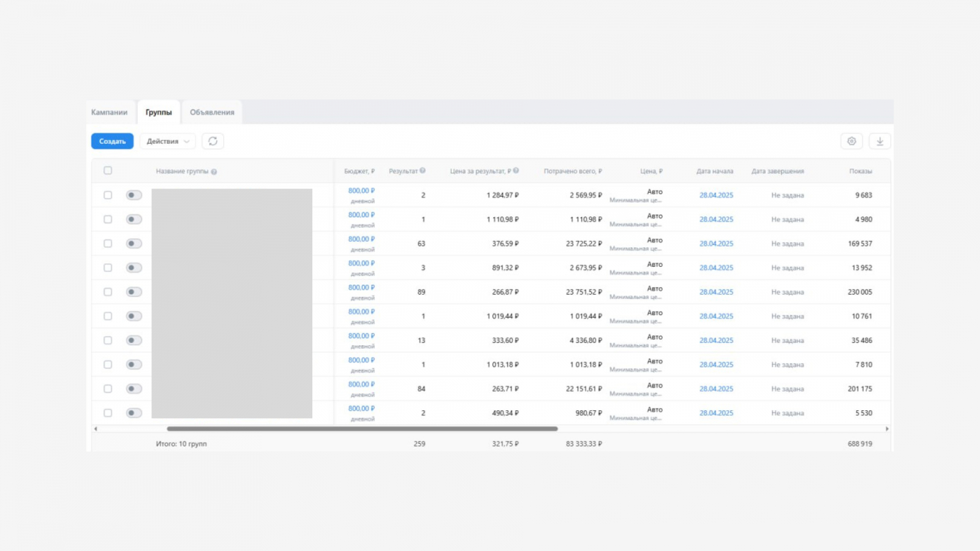Click the Потрачено всего, ₽ column header
Image resolution: width=980 pixels, height=551 pixels.
[x=573, y=171]
